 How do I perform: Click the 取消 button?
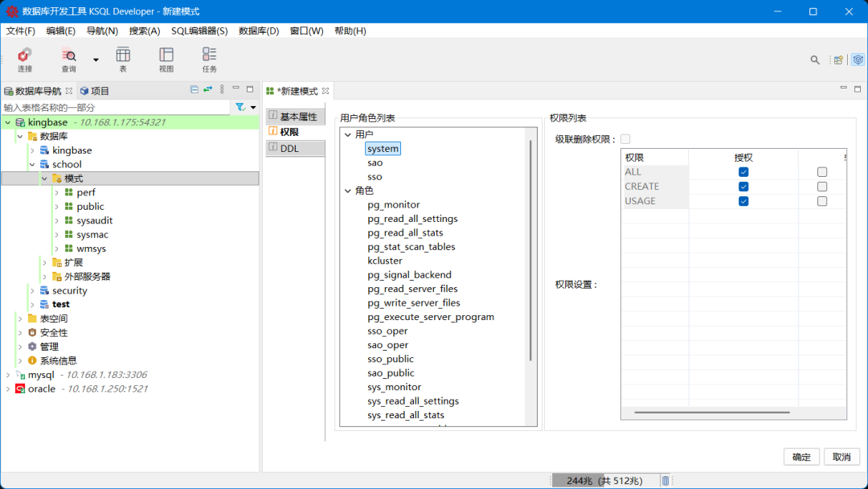point(841,457)
